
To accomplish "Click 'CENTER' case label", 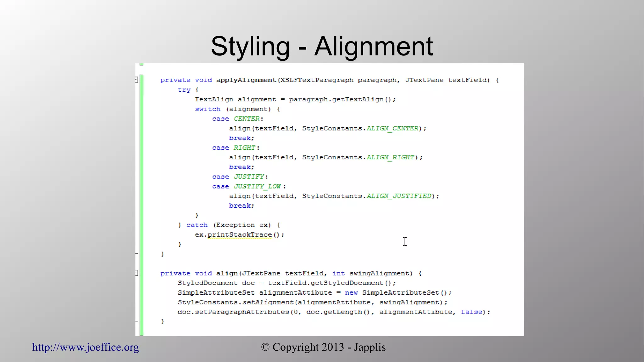I will click(247, 119).
